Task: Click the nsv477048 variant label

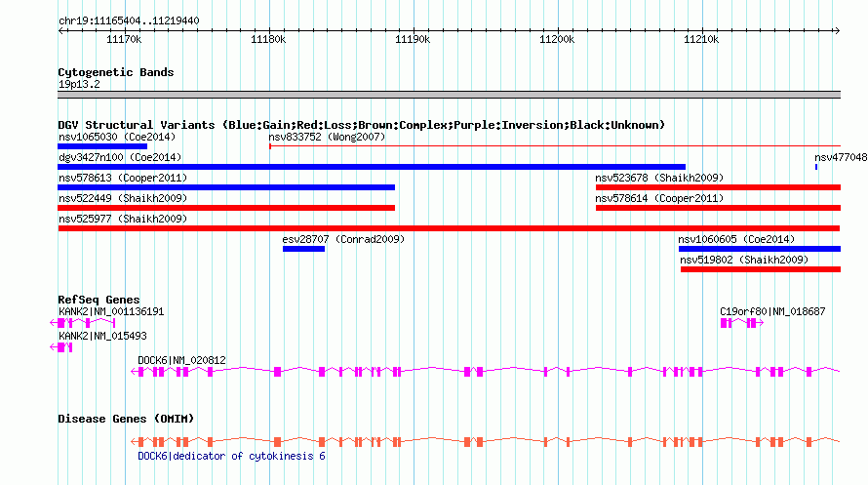Action: pos(841,157)
